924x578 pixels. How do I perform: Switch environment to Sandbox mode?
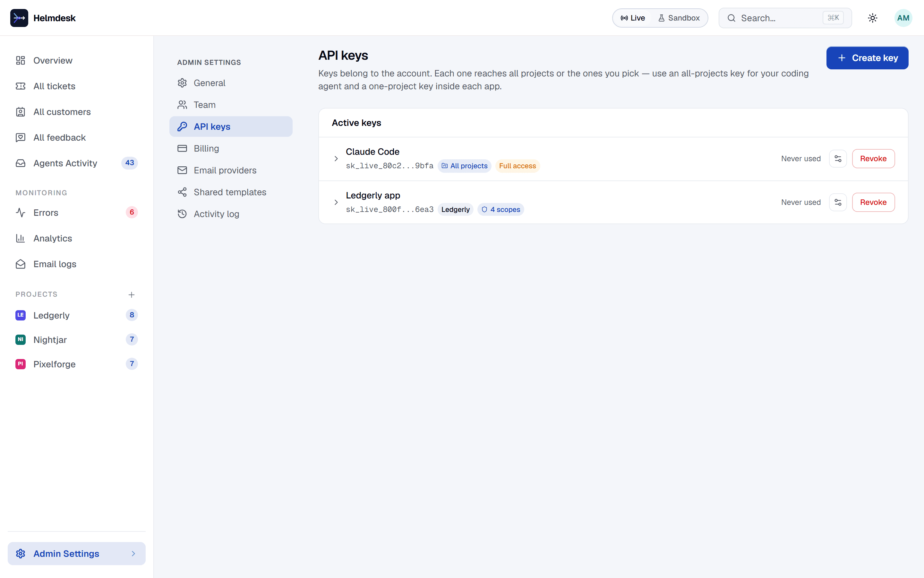[679, 18]
